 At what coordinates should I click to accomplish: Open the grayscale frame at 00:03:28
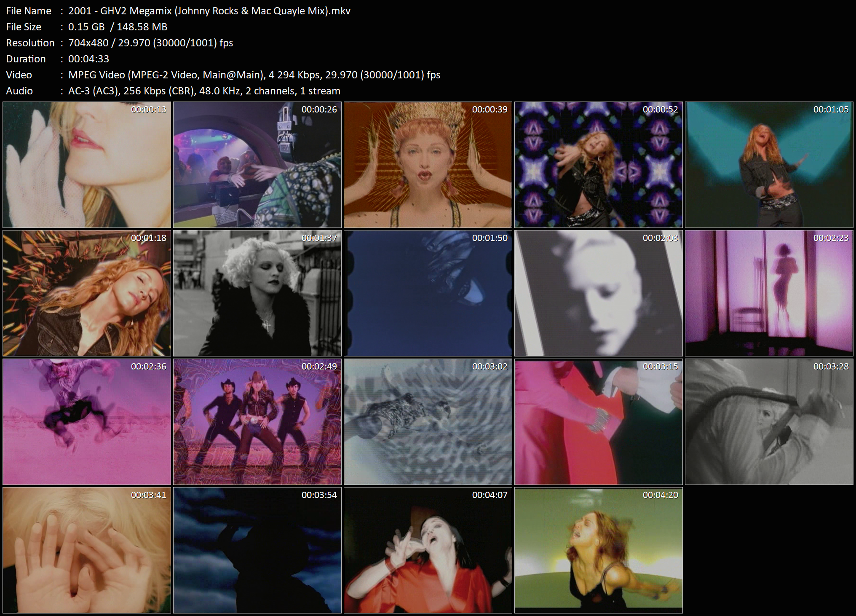click(x=769, y=422)
